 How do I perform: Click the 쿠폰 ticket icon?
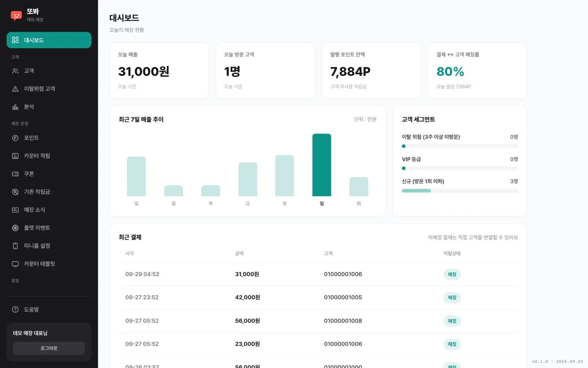15,174
